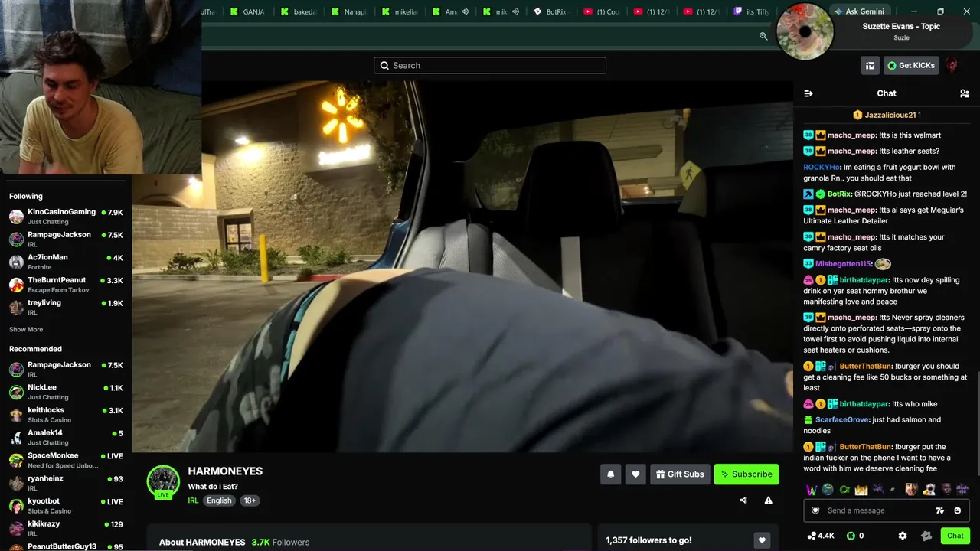
Task: Click the browser zoom magnifier icon
Action: tap(763, 36)
